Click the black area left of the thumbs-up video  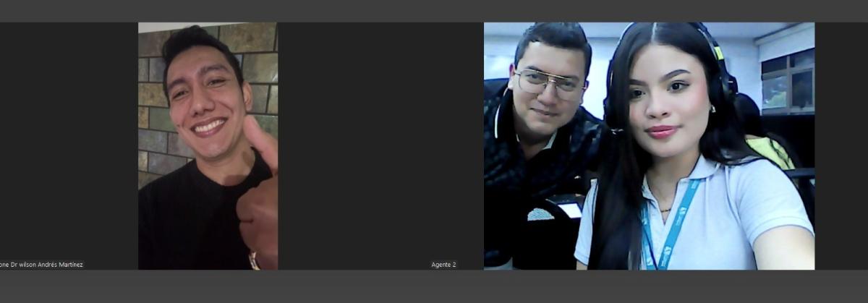click(69, 145)
